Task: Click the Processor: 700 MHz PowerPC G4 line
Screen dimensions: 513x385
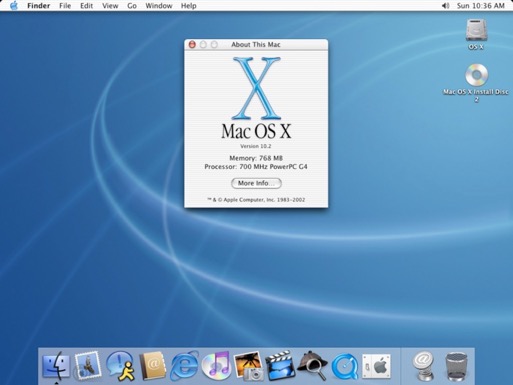Action: [x=256, y=167]
